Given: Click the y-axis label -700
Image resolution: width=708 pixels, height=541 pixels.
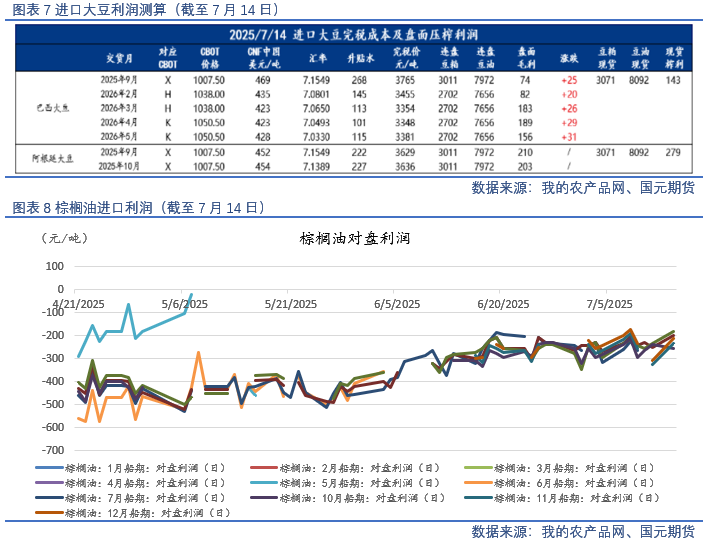Looking at the screenshot, I should pyautogui.click(x=52, y=450).
